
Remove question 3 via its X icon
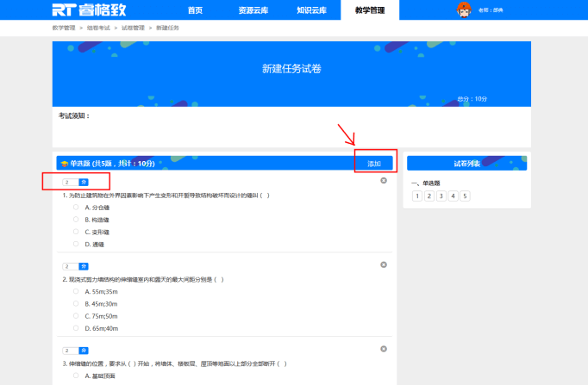(384, 349)
